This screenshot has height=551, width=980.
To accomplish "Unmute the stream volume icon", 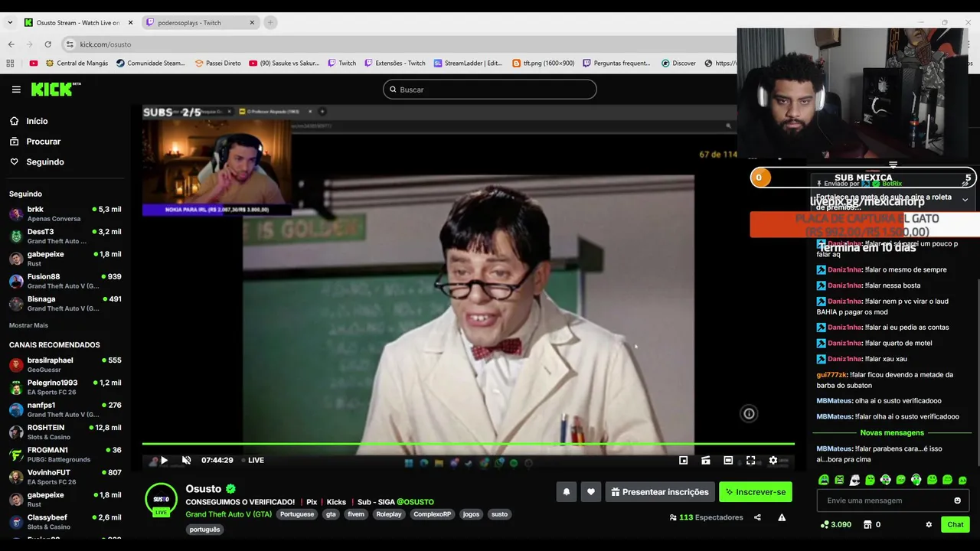I will tap(186, 460).
